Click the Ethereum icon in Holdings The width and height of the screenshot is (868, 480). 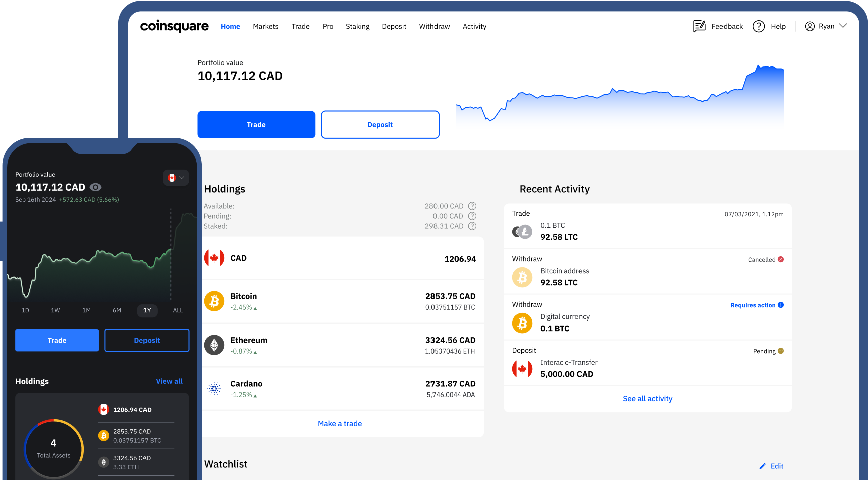coord(214,345)
